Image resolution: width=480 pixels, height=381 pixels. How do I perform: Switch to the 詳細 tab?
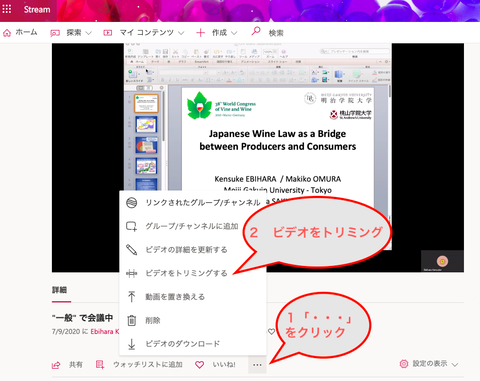pyautogui.click(x=59, y=290)
